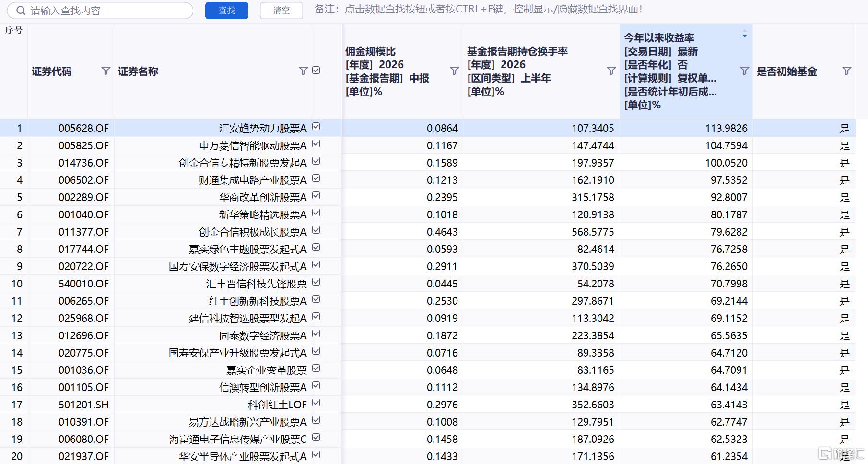
Task: Select return value 100.0520
Action: 726,163
